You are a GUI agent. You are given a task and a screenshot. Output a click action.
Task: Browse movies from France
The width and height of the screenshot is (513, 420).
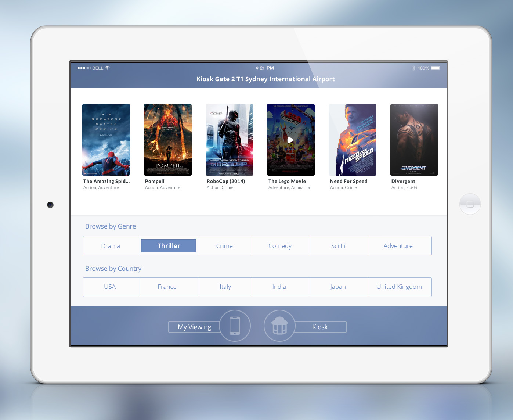click(169, 287)
